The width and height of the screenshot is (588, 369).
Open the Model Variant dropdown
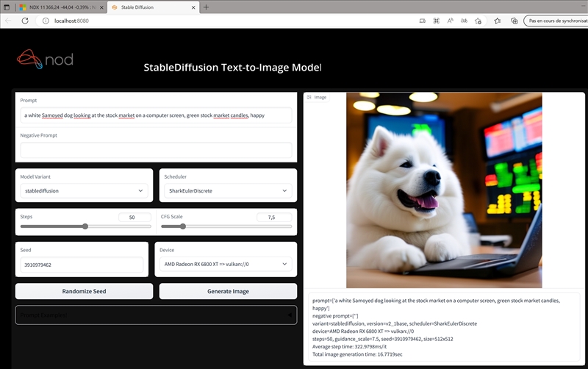pos(84,190)
